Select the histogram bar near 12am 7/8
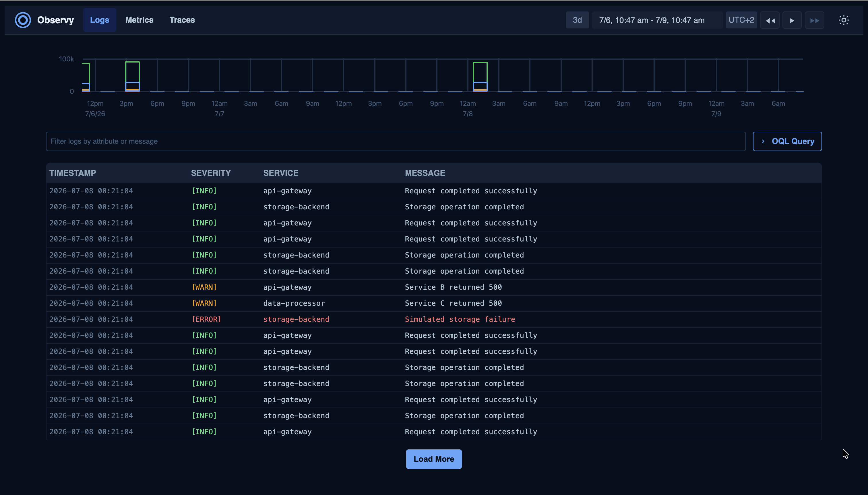The height and width of the screenshot is (495, 868). click(x=480, y=77)
